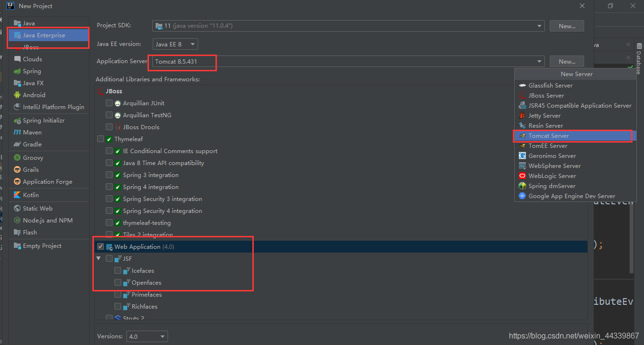This screenshot has height=345, width=644.
Task: Enable Spring Security 3 integration checkbox
Action: [x=109, y=199]
